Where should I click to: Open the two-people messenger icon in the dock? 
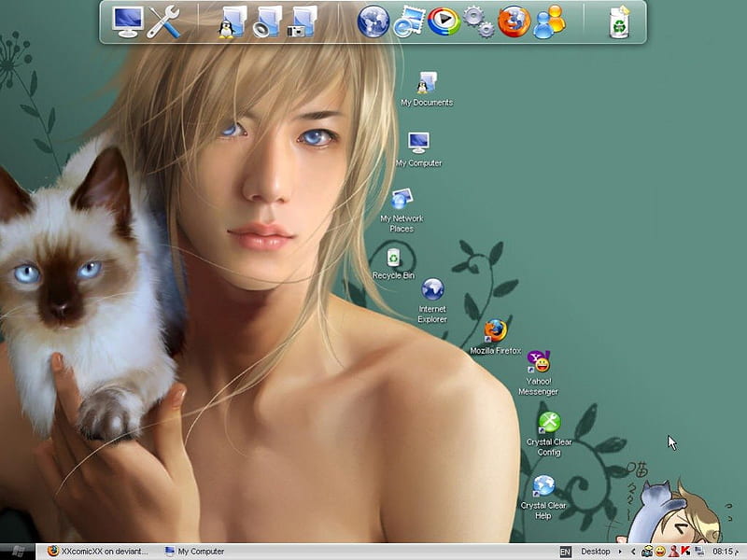pos(549,21)
